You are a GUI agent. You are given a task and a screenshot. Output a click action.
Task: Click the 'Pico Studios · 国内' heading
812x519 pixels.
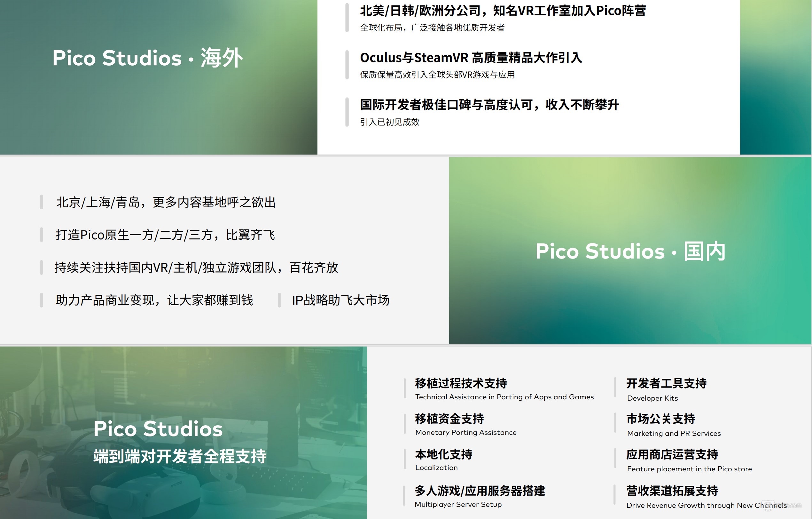coord(630,251)
